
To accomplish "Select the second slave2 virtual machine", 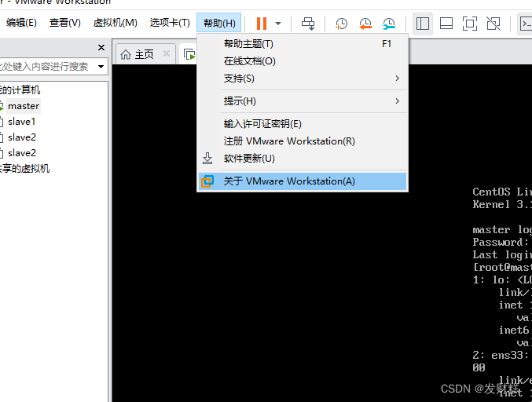I will [x=22, y=153].
